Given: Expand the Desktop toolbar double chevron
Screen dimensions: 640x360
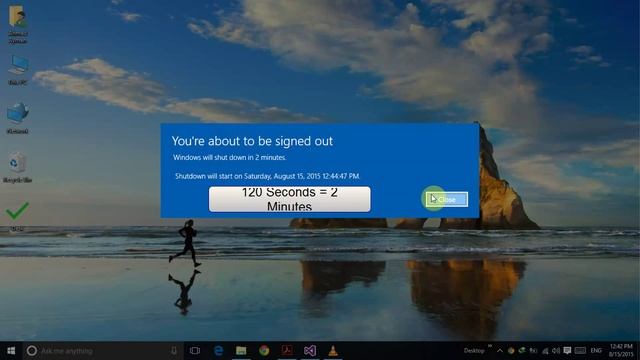Looking at the screenshot, I should pos(490,346).
